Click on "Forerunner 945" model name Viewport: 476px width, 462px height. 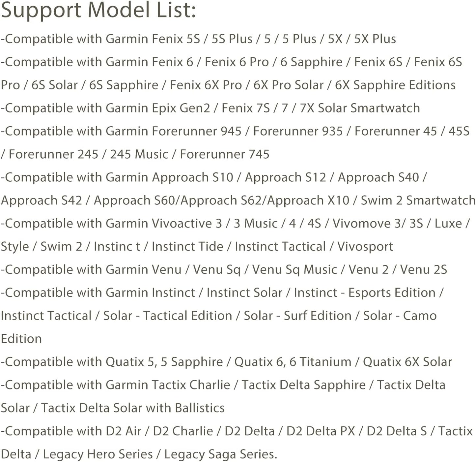[x=197, y=131]
